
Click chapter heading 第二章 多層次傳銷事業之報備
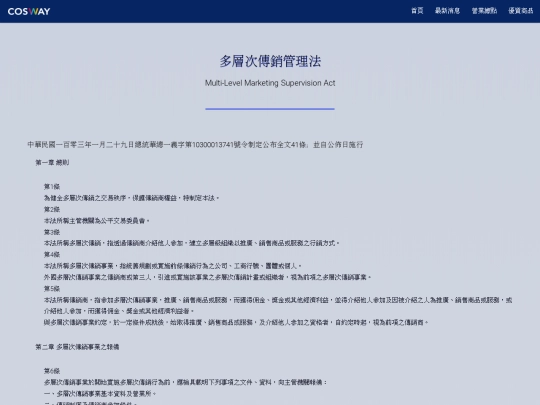pyautogui.click(x=77, y=347)
